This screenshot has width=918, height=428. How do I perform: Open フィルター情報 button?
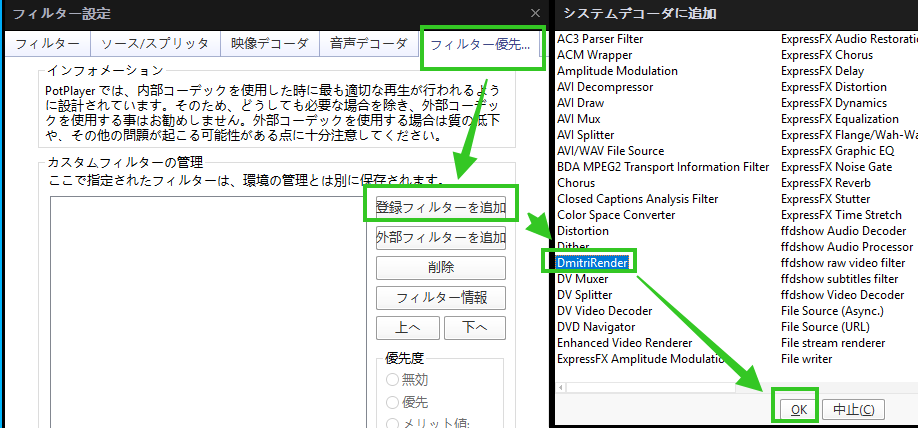click(x=441, y=297)
